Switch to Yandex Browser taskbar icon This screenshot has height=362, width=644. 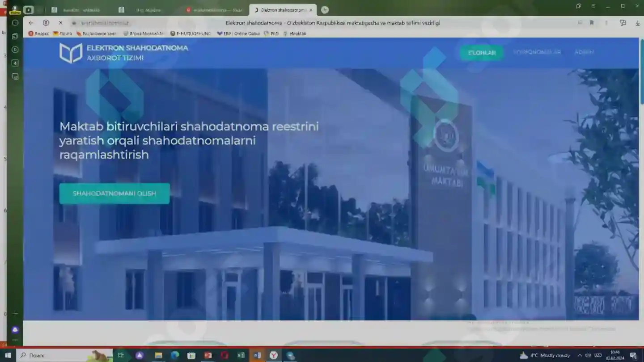click(x=274, y=355)
